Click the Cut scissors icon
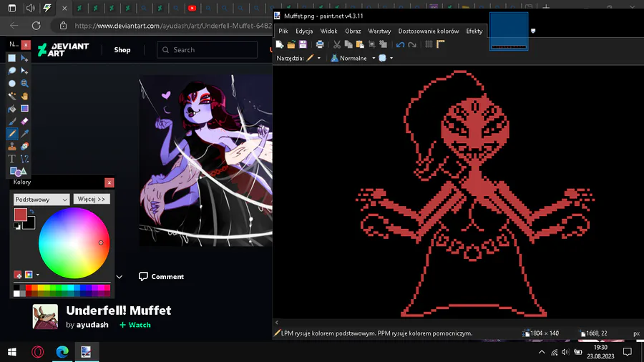This screenshot has height=362, width=644. [337, 44]
